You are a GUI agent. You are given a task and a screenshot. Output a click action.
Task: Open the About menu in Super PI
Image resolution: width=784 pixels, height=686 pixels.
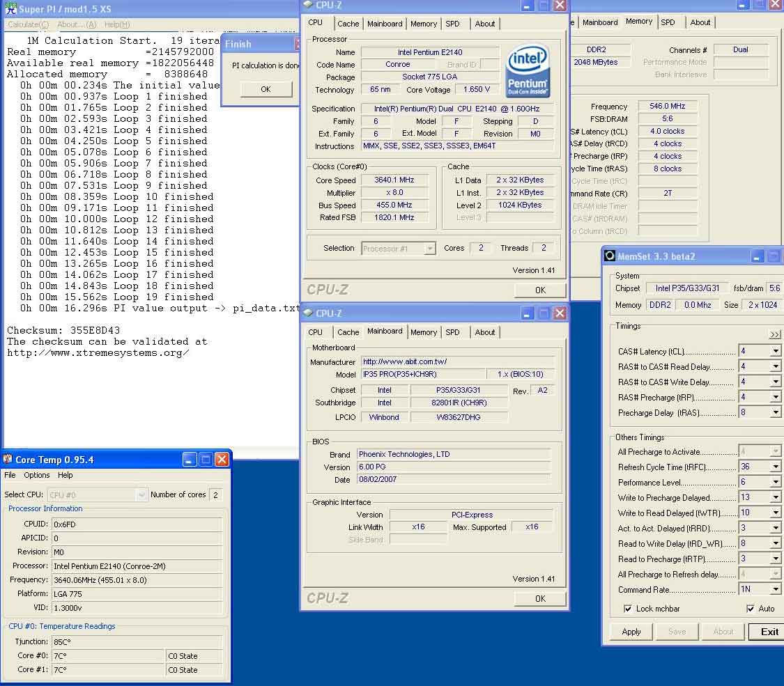(77, 24)
